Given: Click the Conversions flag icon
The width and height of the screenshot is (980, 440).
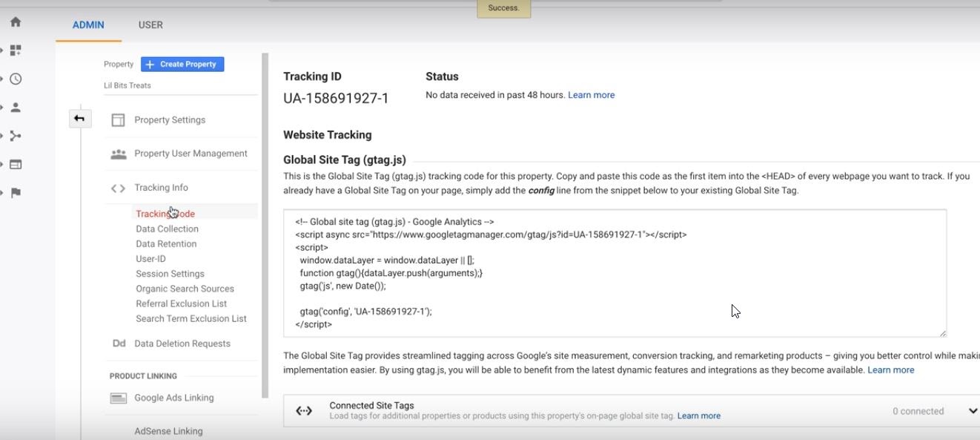Looking at the screenshot, I should click(16, 193).
